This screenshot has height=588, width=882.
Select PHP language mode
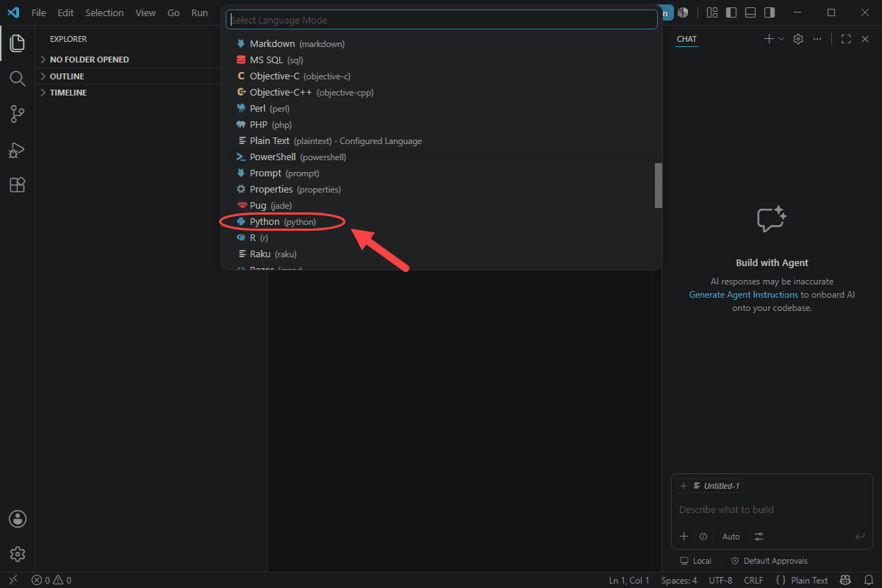[x=441, y=125]
